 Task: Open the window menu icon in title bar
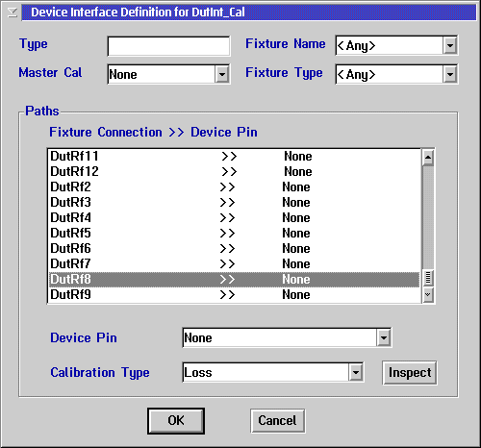pos(13,12)
